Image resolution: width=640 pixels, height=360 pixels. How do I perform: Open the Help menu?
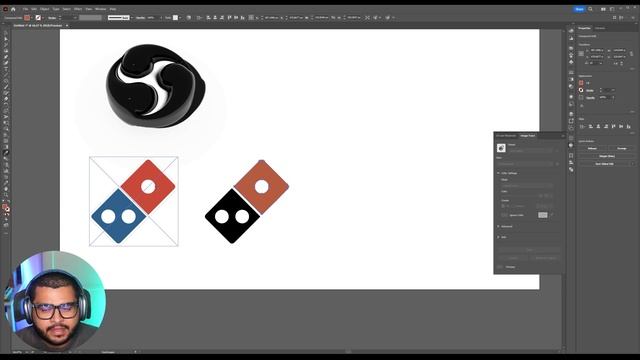tap(113, 9)
